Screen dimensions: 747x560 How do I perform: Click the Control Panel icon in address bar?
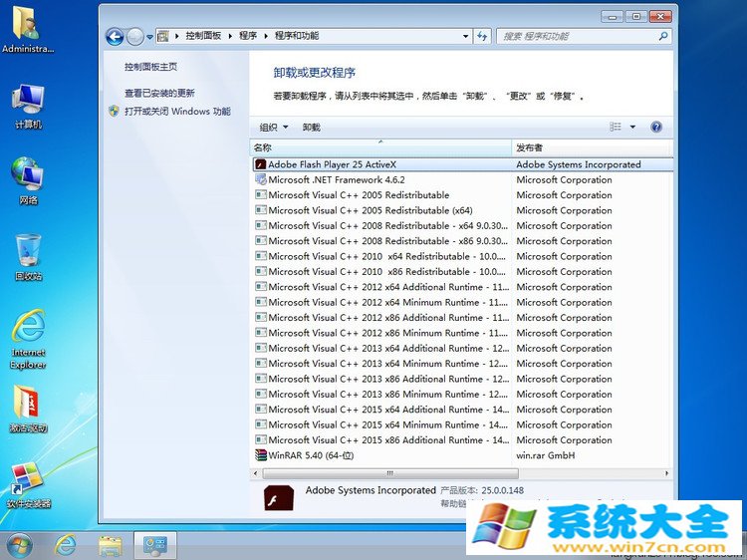[x=163, y=36]
